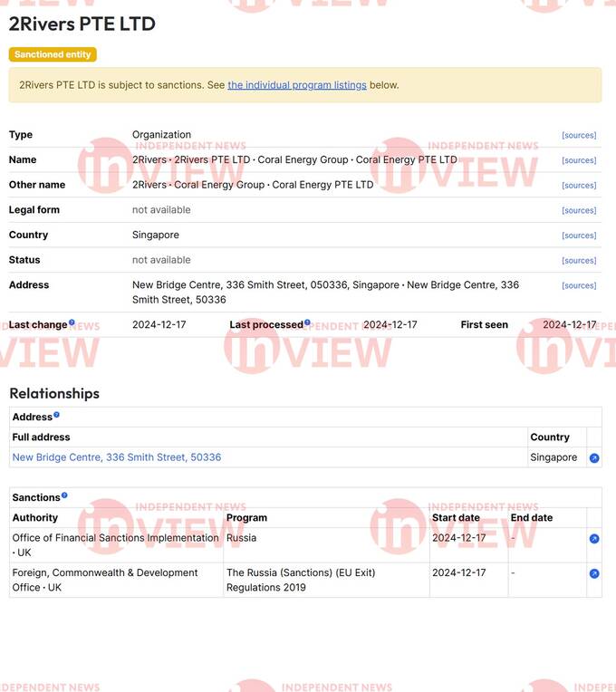Image resolution: width=616 pixels, height=692 pixels.
Task: View sources for the Address field
Action: pos(579,285)
